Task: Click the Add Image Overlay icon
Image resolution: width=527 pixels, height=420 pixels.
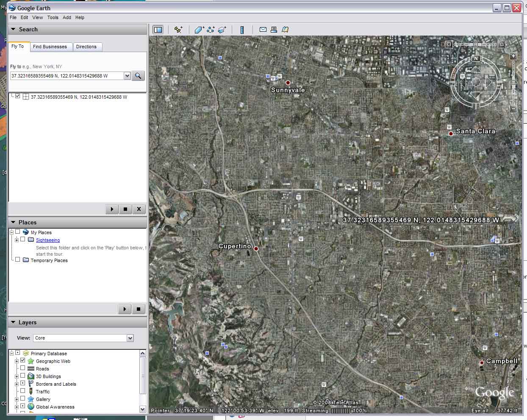Action: tap(222, 30)
